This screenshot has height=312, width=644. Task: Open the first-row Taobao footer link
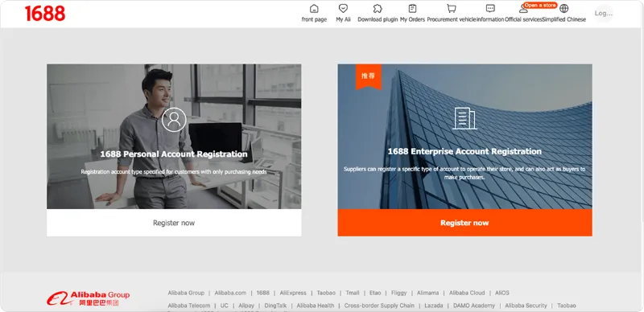point(326,293)
